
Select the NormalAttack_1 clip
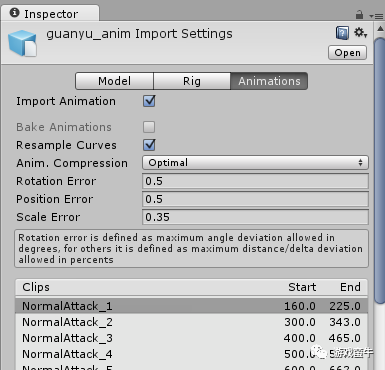click(x=192, y=306)
